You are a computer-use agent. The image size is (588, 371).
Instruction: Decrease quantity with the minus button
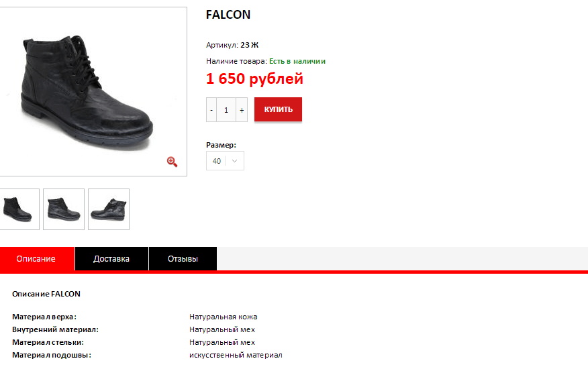[211, 109]
